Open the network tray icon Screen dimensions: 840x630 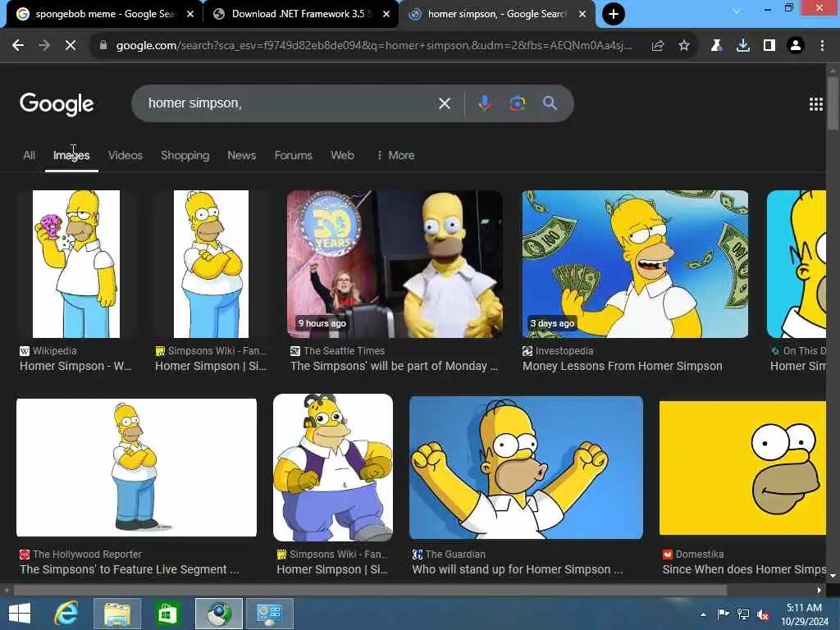743,614
